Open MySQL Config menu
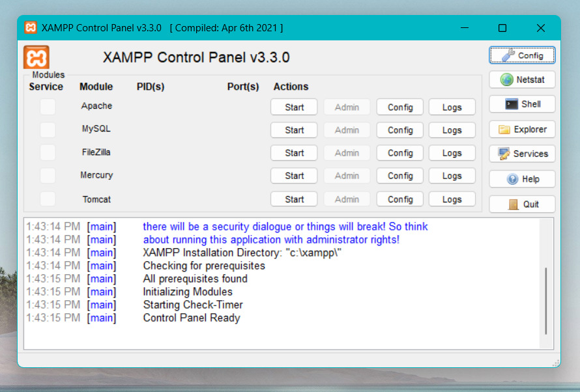Image resolution: width=580 pixels, height=392 pixels. pyautogui.click(x=400, y=130)
